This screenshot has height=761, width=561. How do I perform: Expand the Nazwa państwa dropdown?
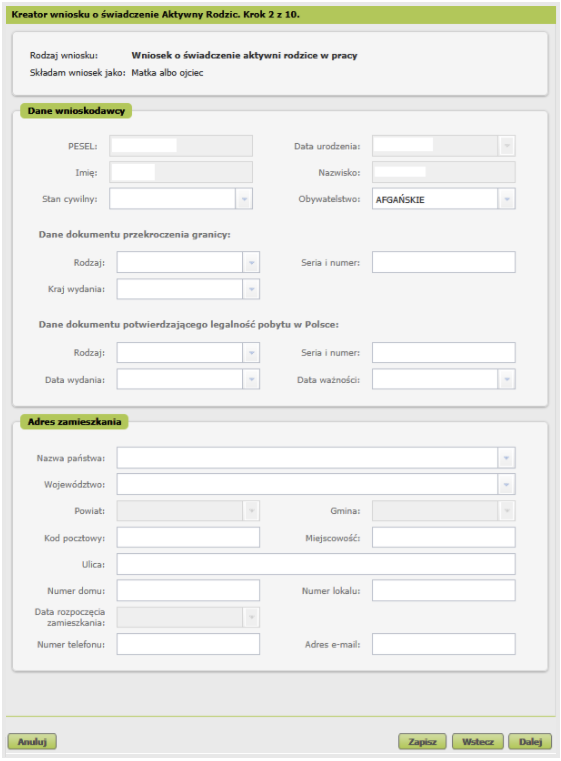507,458
